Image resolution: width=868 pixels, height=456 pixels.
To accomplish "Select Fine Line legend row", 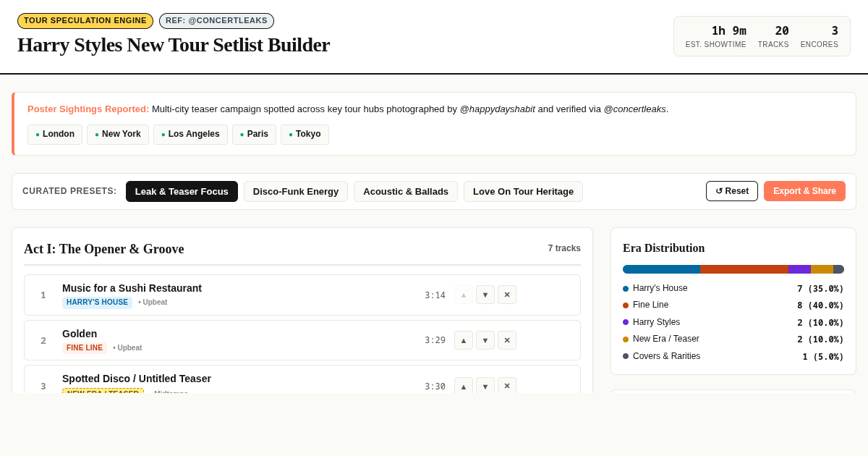I will [733, 305].
